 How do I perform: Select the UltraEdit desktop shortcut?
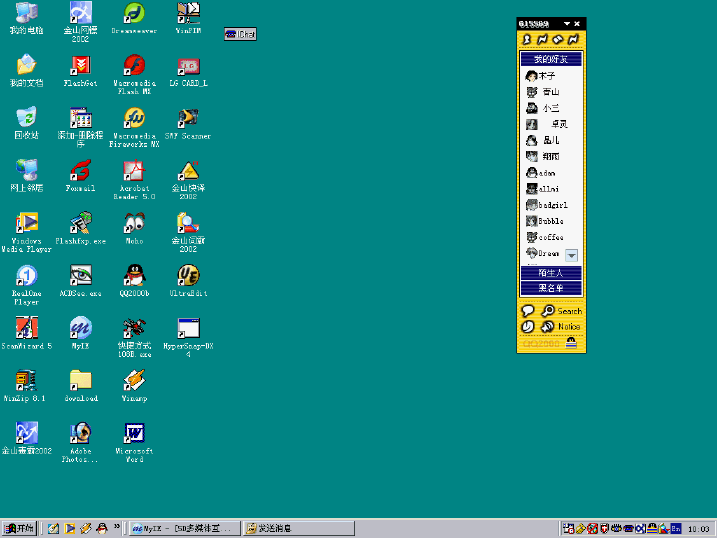(x=188, y=275)
